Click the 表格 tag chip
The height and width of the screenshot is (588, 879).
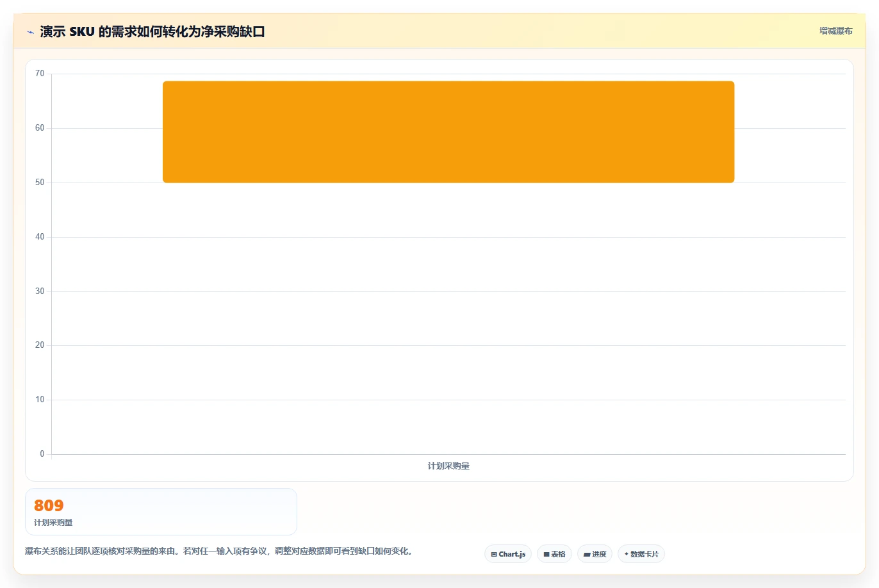tap(554, 554)
